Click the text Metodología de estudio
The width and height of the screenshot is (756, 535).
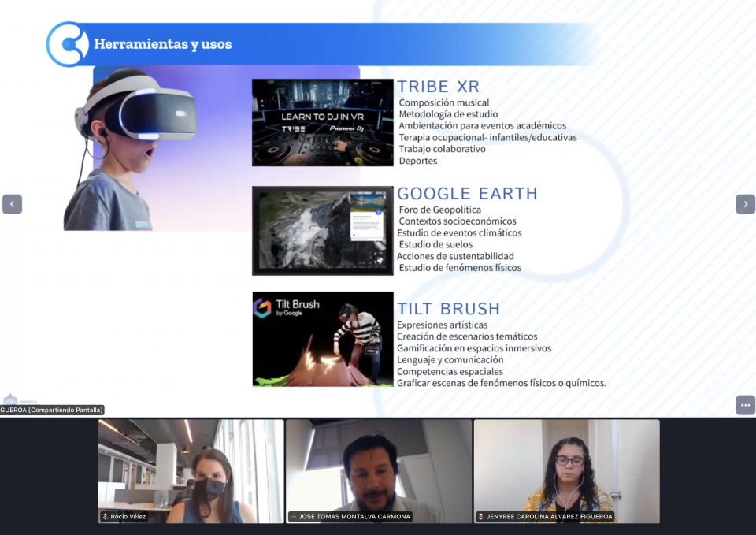(448, 114)
